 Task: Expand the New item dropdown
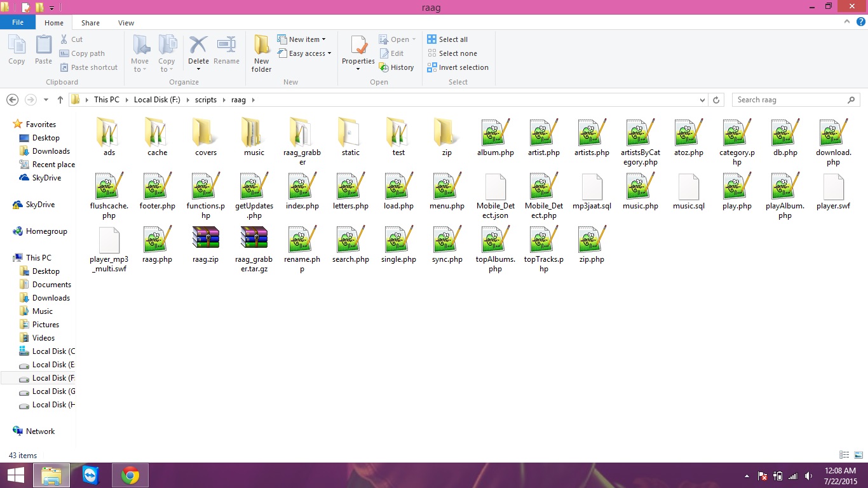(302, 39)
